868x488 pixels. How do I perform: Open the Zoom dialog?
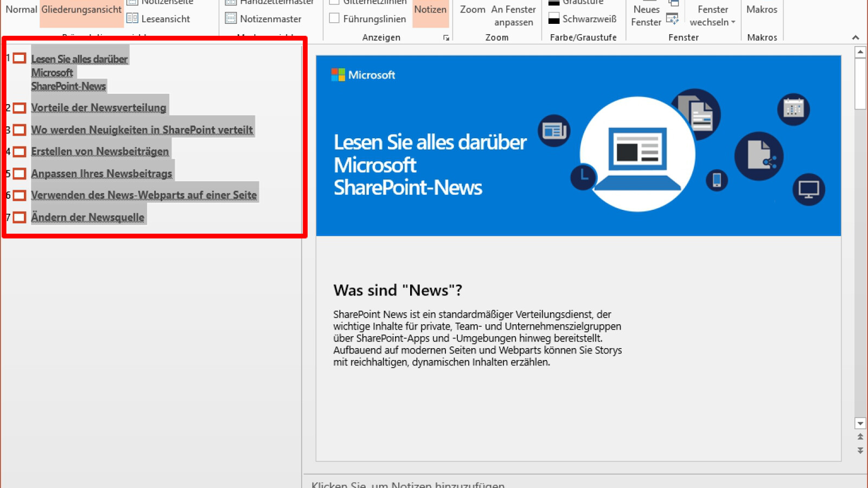473,10
